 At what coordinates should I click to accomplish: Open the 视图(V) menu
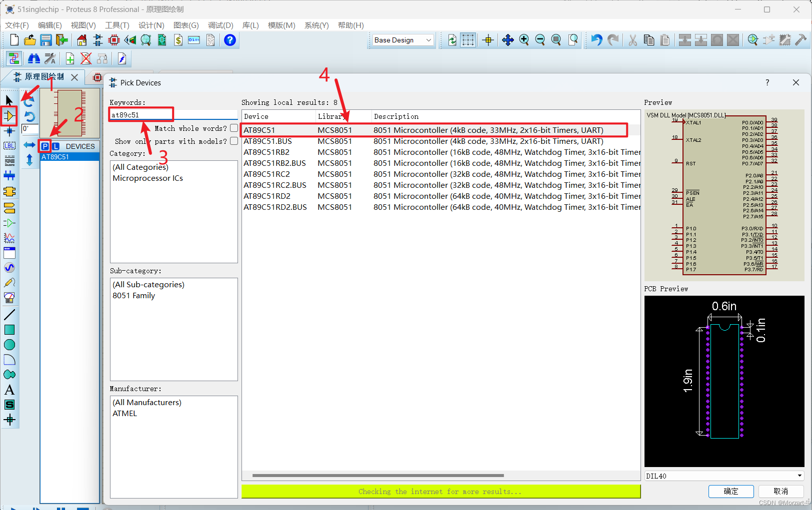(x=83, y=25)
